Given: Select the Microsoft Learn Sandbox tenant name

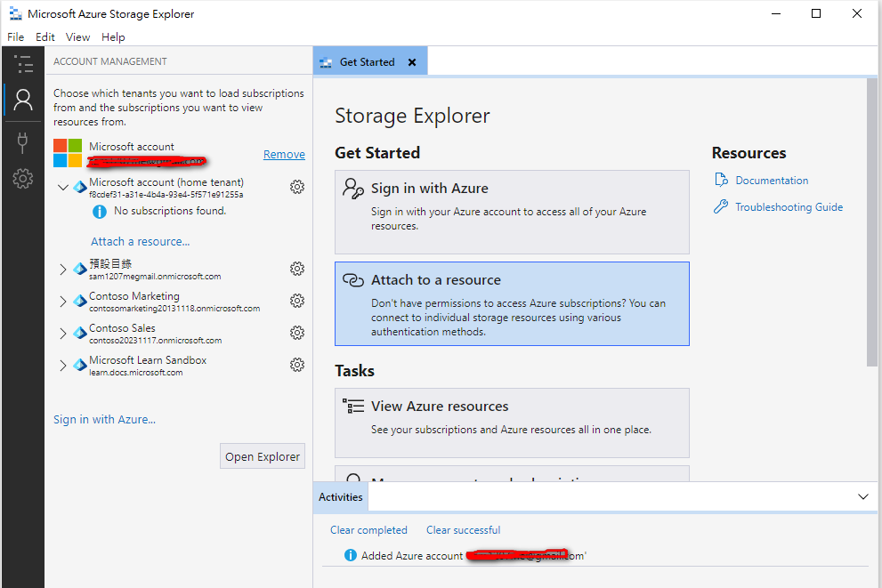Looking at the screenshot, I should (x=148, y=359).
